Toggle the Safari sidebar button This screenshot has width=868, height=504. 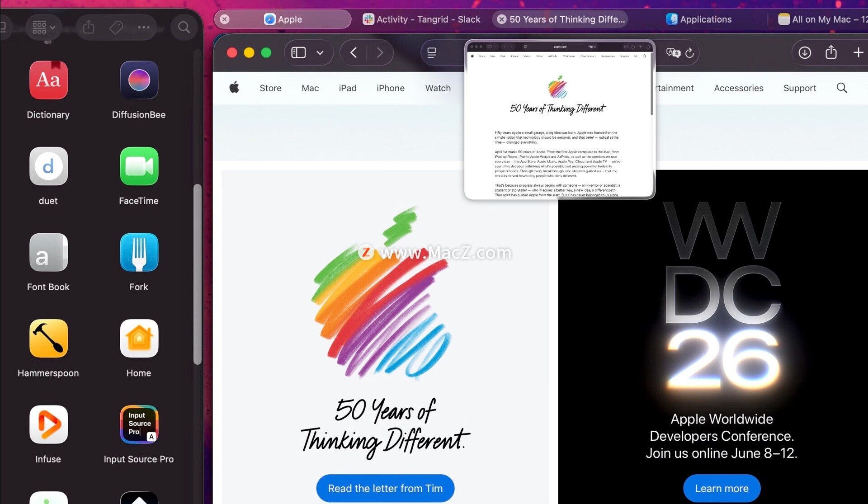pyautogui.click(x=298, y=53)
